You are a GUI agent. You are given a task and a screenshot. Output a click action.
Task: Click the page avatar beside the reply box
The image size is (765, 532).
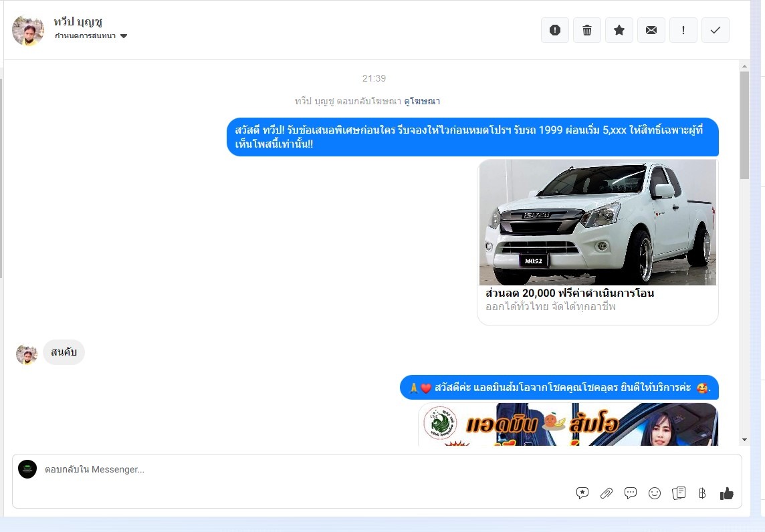27,469
